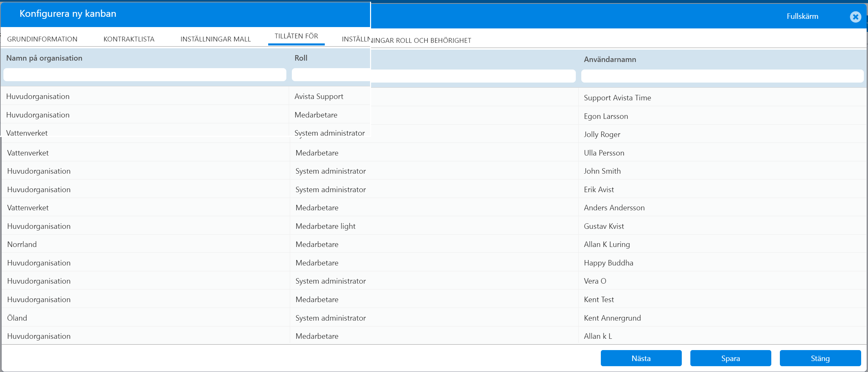
Task: Focus the Roll filter field
Action: coord(433,75)
